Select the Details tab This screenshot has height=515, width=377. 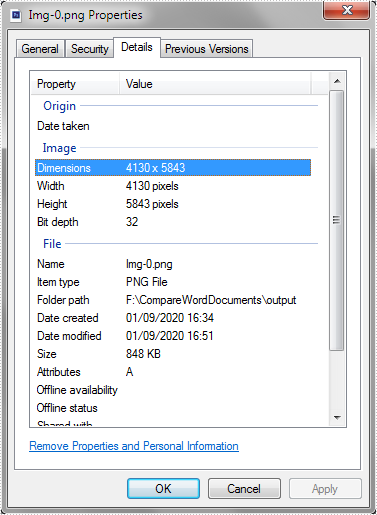click(x=137, y=47)
